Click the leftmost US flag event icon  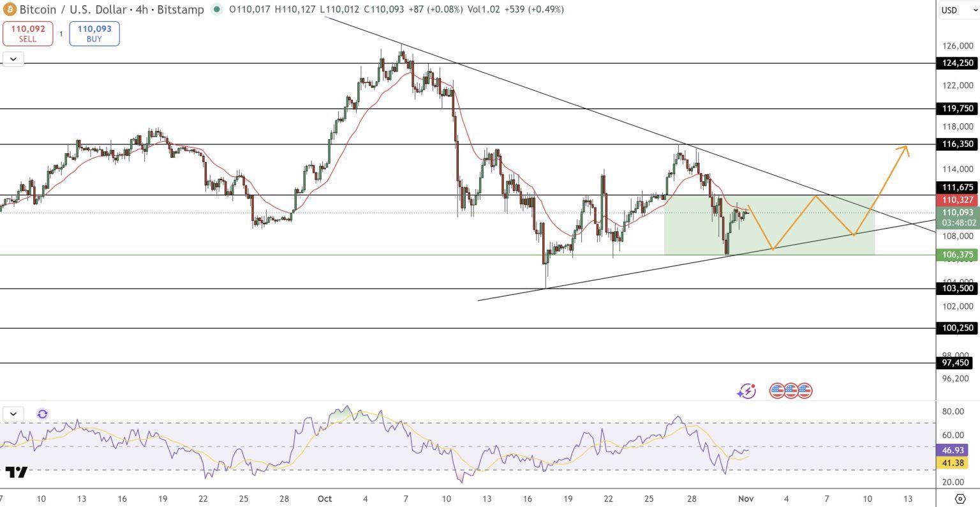(776, 391)
